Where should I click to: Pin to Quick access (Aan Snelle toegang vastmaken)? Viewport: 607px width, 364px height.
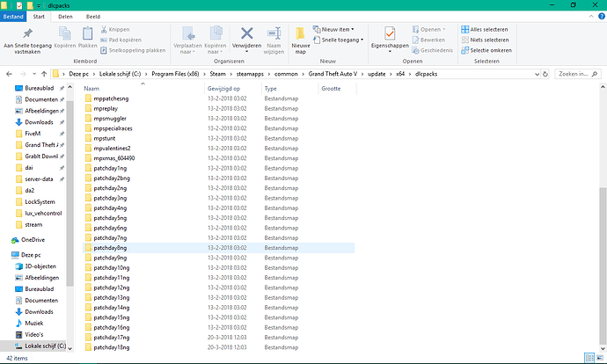(27, 40)
